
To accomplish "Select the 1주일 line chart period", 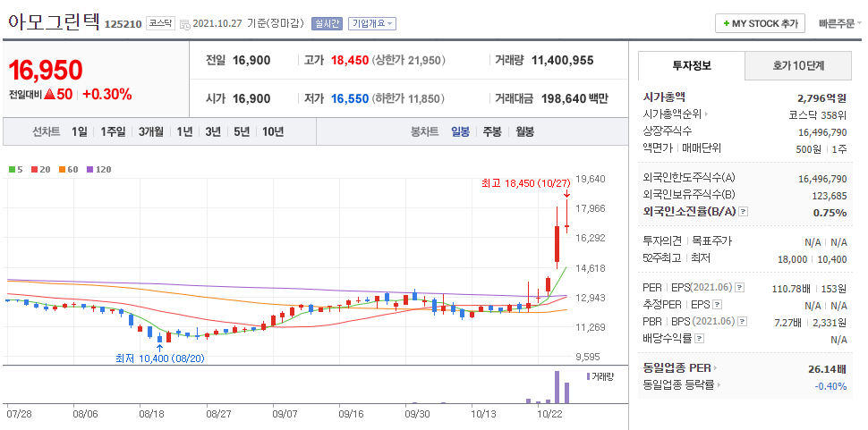I will [x=113, y=131].
